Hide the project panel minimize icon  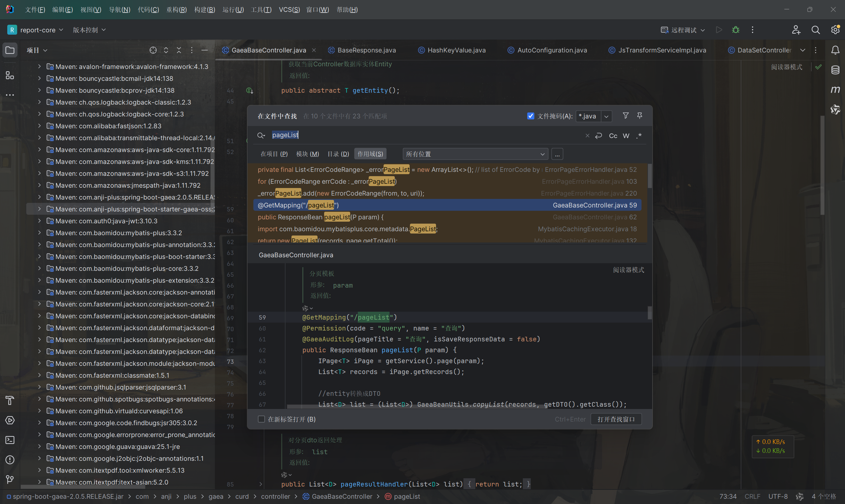[x=205, y=50]
